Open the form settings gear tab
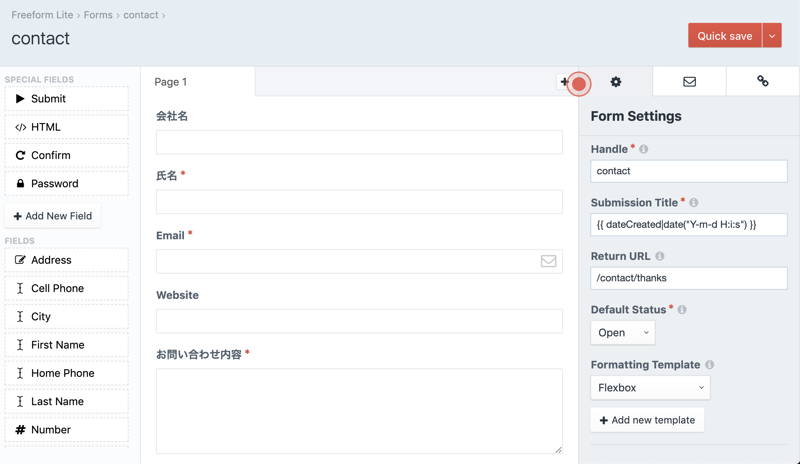 pos(616,82)
